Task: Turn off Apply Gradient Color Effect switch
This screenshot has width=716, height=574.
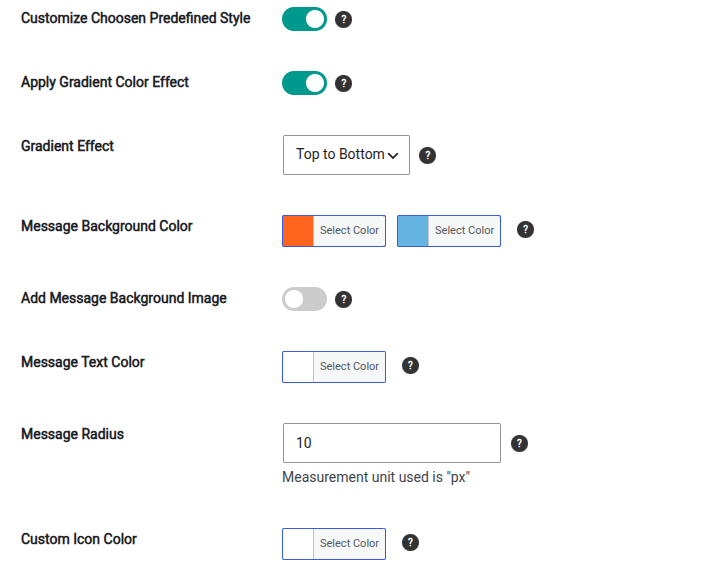Action: [304, 83]
